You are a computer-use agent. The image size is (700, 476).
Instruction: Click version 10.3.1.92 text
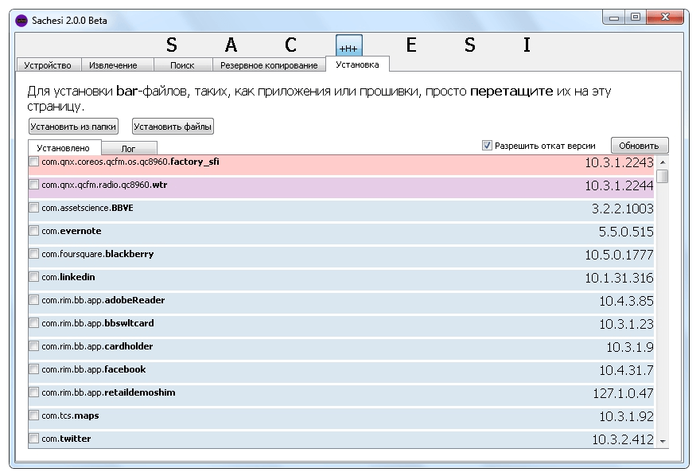tap(626, 417)
